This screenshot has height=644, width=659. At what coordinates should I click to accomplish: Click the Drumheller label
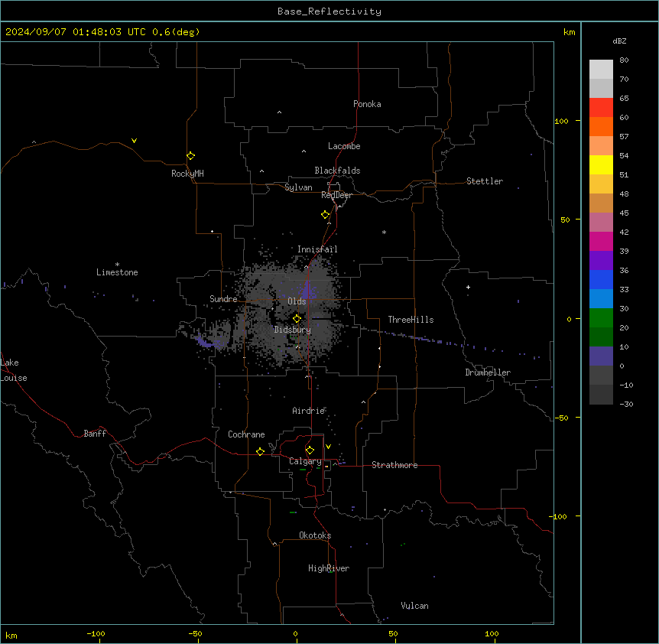(x=488, y=372)
